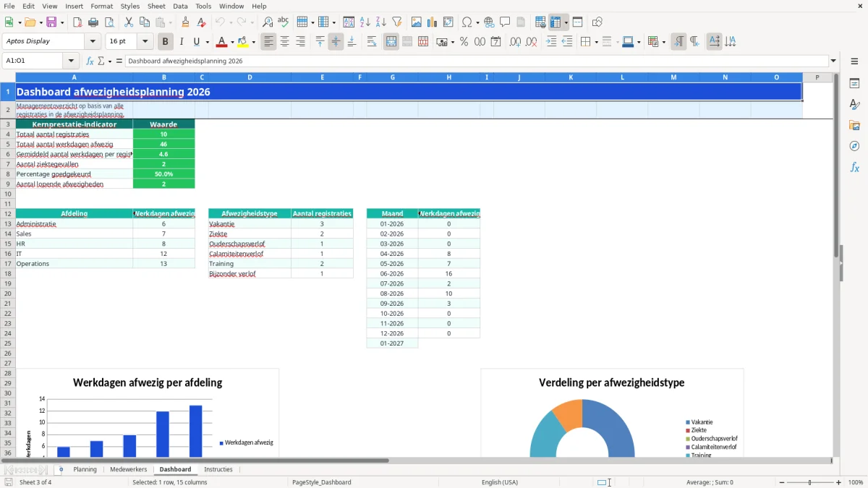Open the font name dropdown
Image resolution: width=868 pixels, height=488 pixels.
[x=93, y=42]
